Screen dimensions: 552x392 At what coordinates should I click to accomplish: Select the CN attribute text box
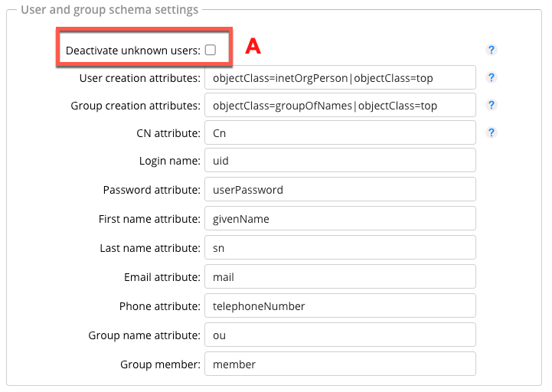(340, 133)
